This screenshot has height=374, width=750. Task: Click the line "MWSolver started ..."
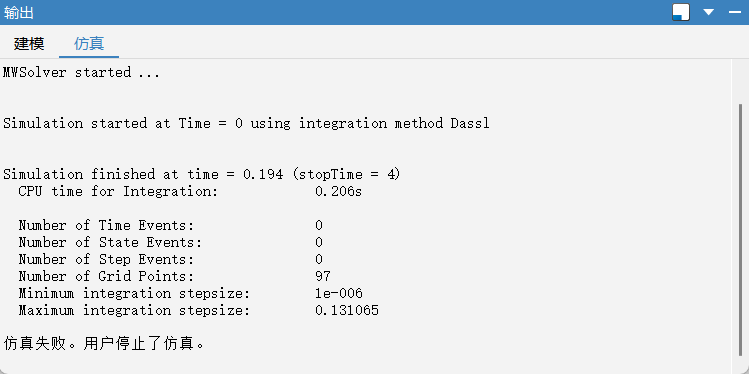coord(81,73)
